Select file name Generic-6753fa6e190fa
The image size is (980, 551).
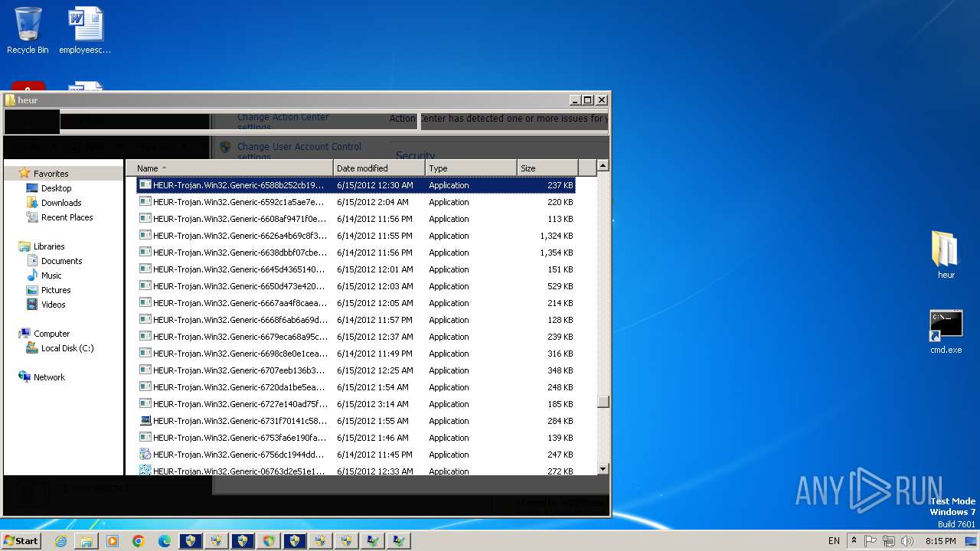point(240,438)
